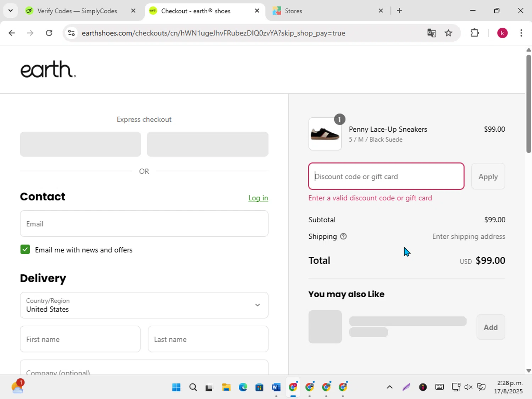The image size is (532, 399).
Task: Focus the Email input field
Action: point(144,223)
